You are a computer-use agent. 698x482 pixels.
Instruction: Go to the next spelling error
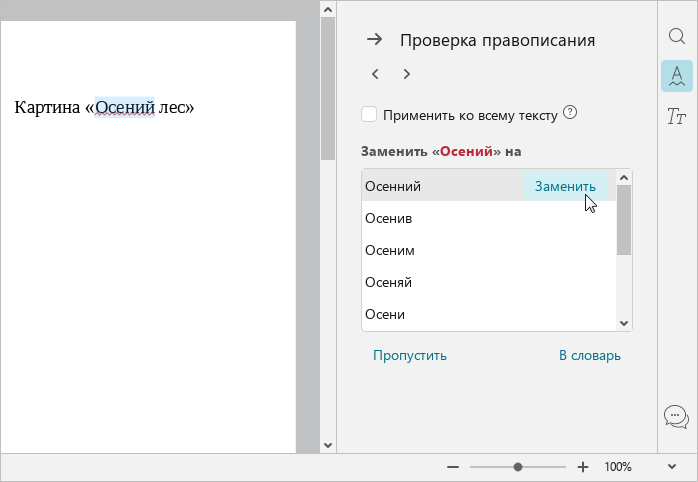click(x=406, y=74)
